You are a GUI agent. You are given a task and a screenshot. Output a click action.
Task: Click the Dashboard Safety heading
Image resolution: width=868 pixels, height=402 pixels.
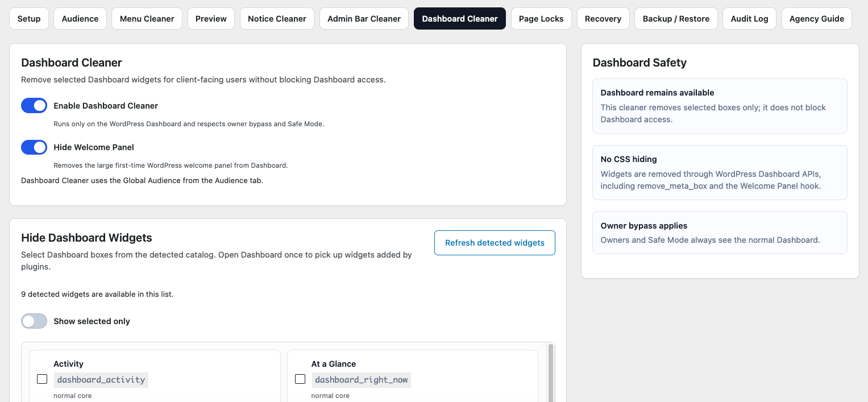(x=639, y=63)
